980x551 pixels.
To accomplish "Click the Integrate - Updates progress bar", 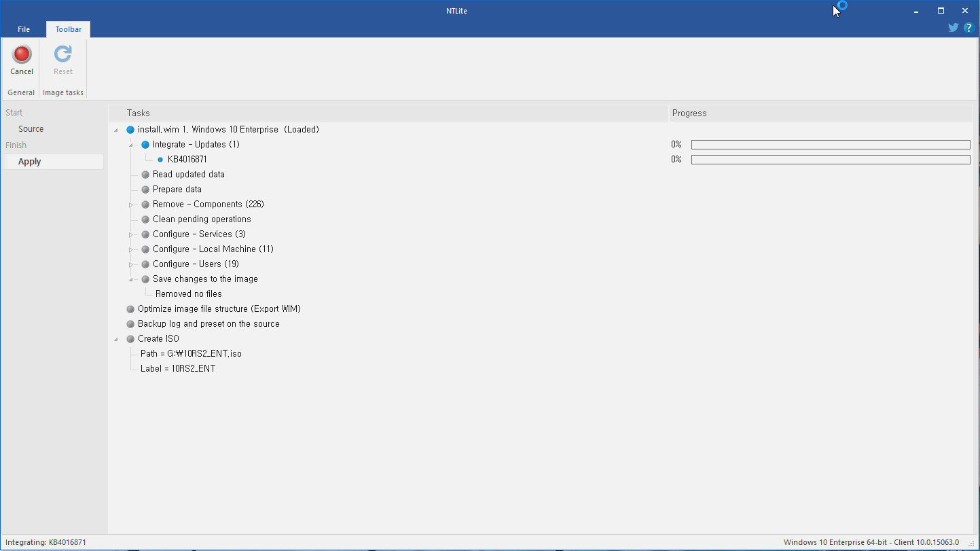I will 831,145.
